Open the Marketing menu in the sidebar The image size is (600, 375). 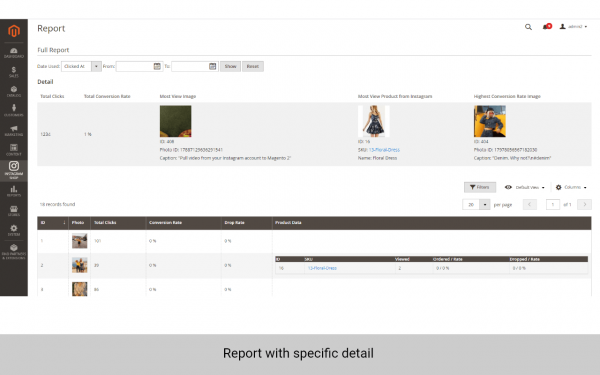click(x=14, y=131)
